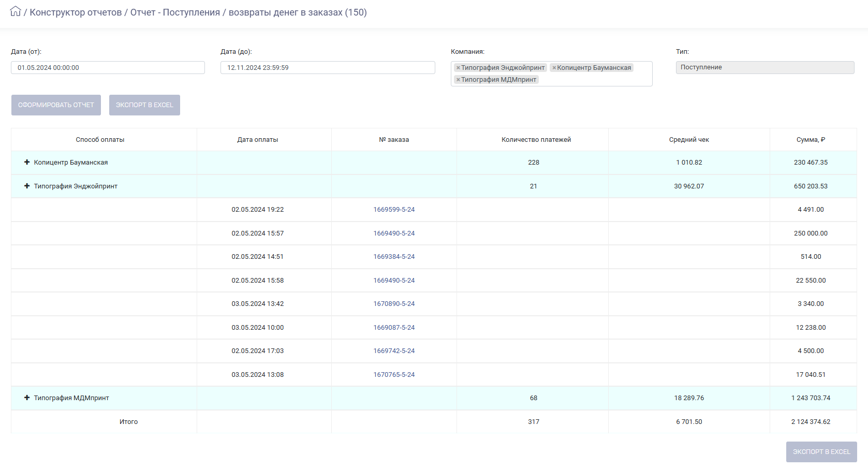
Task: Select payment date 03.05.2024 13:42
Action: pos(258,304)
